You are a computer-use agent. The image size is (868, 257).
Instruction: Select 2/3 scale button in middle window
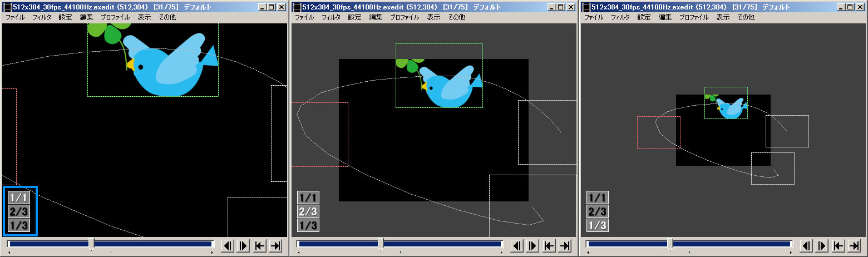309,211
